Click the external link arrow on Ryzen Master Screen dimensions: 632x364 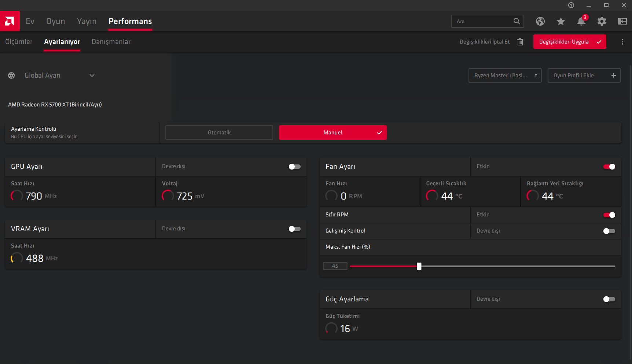[536, 75]
